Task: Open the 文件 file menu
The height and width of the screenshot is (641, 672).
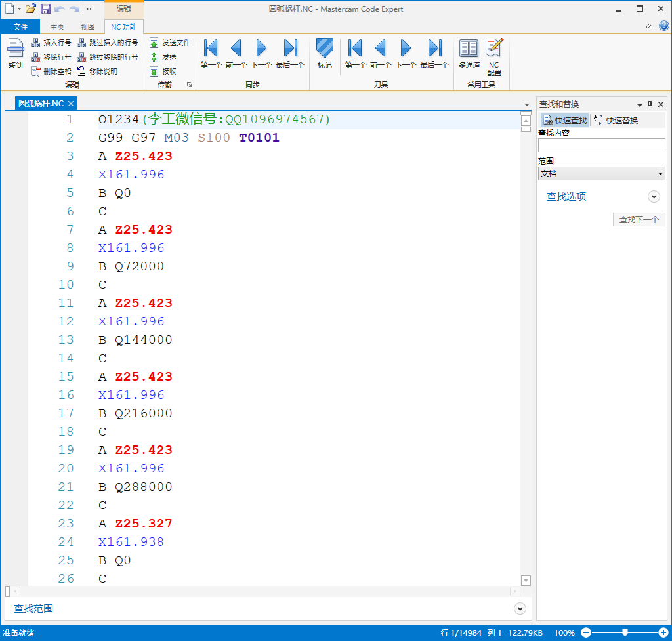Action: tap(20, 26)
